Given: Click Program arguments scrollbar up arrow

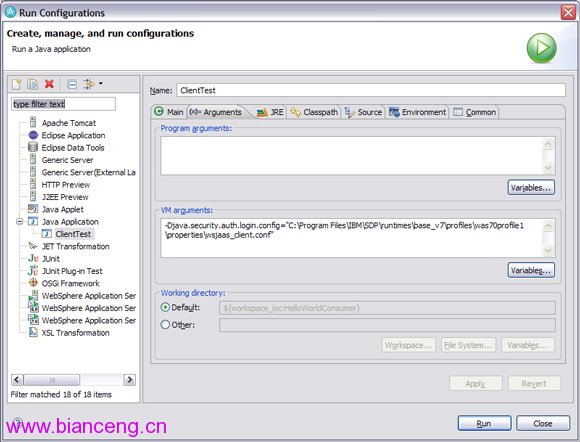Looking at the screenshot, I should tap(548, 144).
